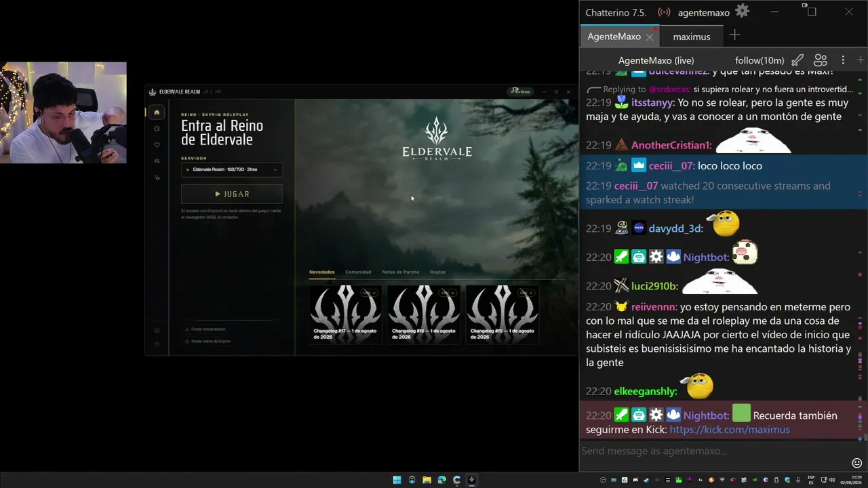
Task: Open the Changelog #15 card
Action: pos(502,314)
